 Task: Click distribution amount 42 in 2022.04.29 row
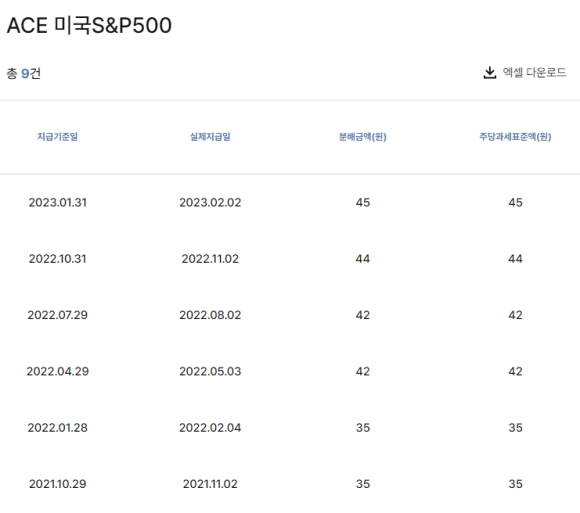(363, 371)
